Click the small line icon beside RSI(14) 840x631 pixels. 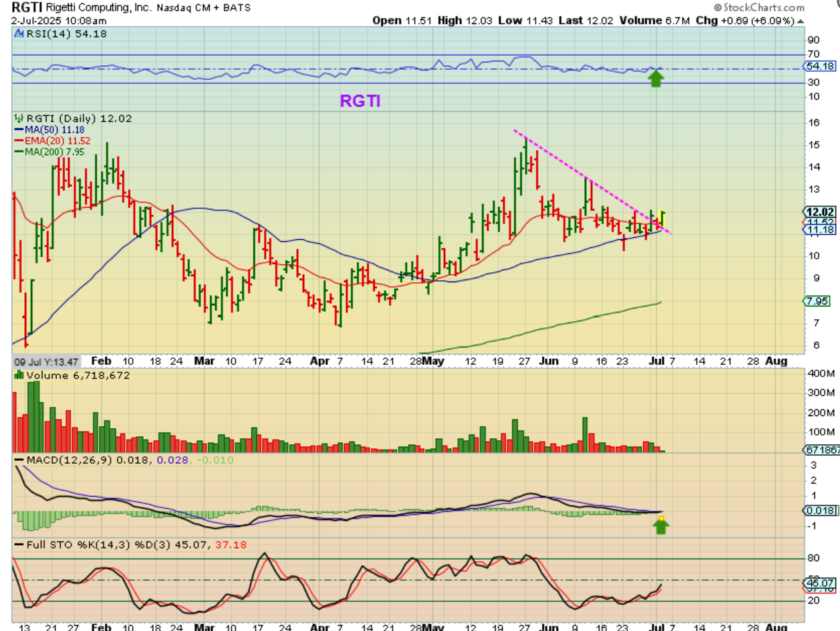click(19, 34)
